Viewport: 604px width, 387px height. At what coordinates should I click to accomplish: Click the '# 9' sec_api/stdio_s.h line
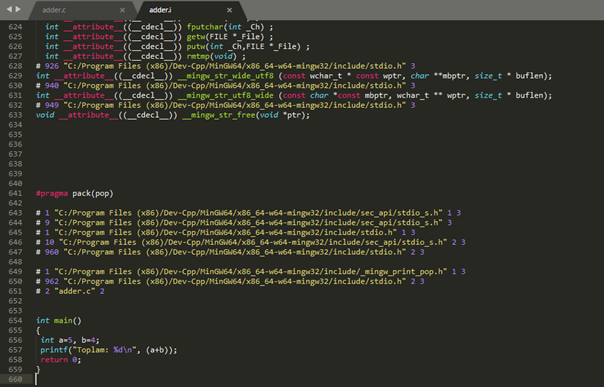coord(244,223)
